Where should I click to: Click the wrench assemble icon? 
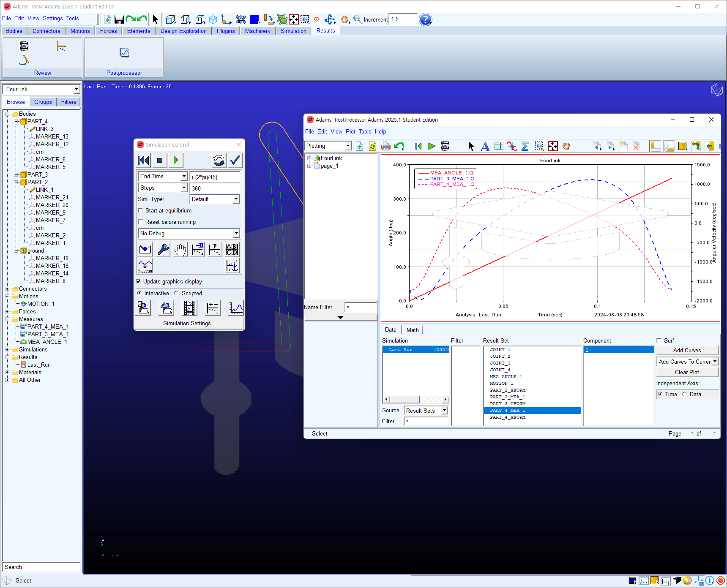163,250
